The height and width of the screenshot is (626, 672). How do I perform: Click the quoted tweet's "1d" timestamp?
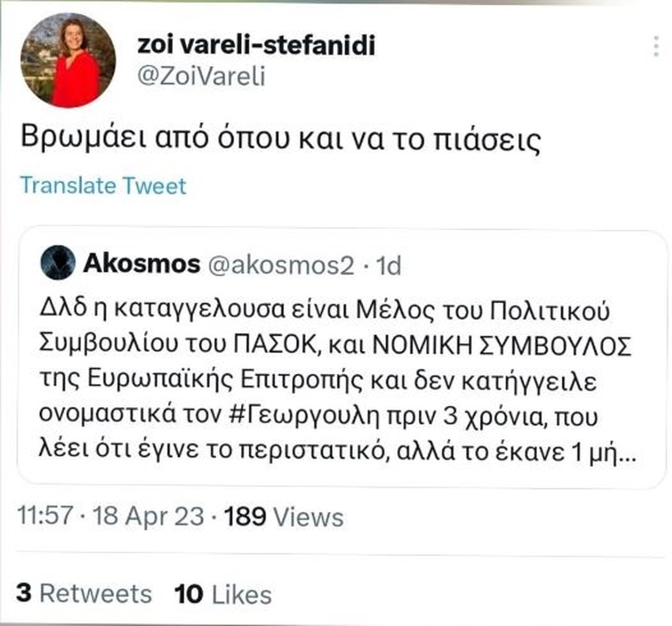coord(389,266)
